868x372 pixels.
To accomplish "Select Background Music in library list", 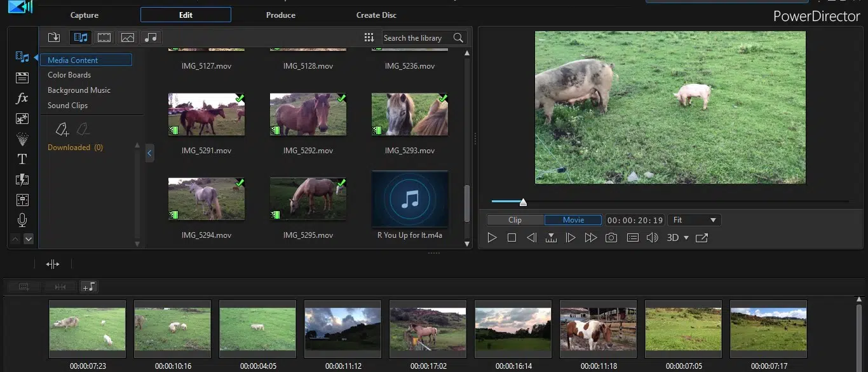I will point(79,90).
